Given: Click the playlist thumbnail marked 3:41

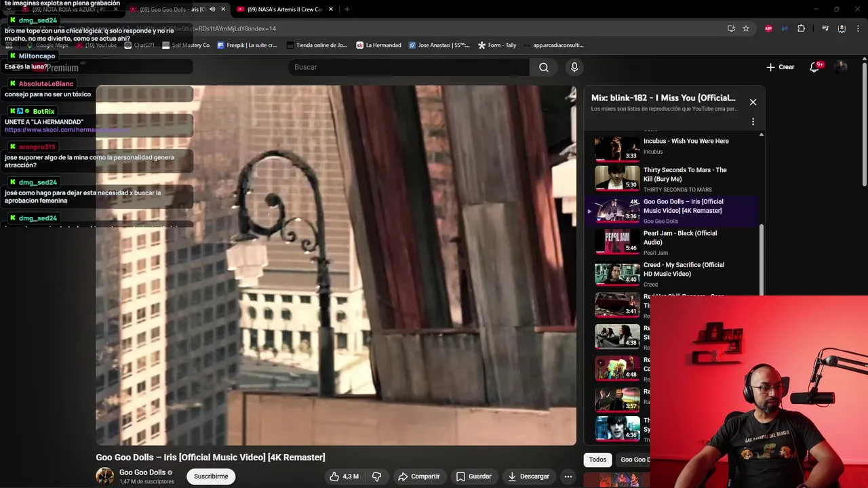Looking at the screenshot, I should point(617,306).
